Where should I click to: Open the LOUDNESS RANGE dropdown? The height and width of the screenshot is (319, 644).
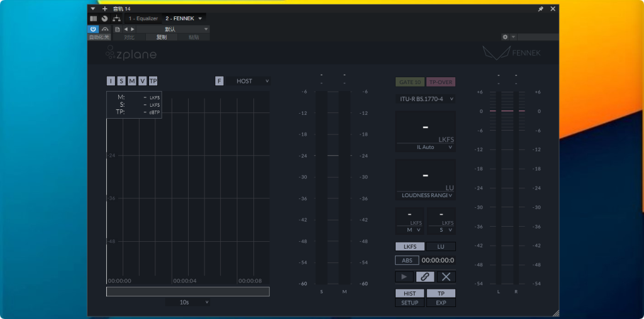tap(425, 195)
